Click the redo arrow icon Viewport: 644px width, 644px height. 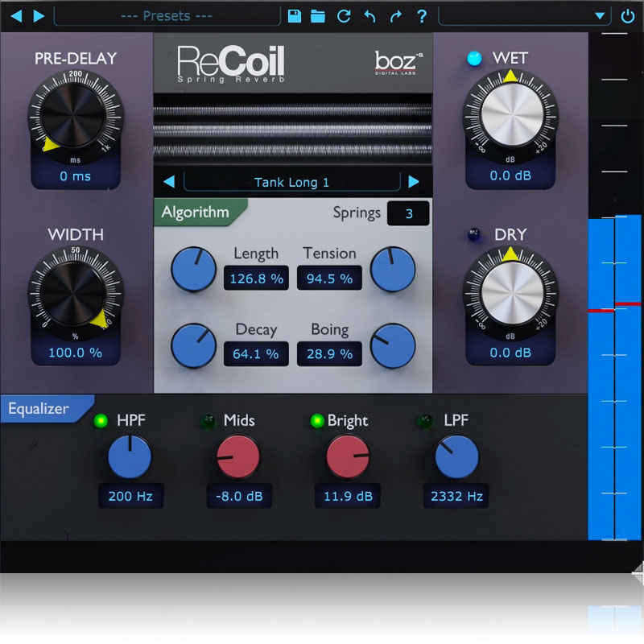point(395,16)
